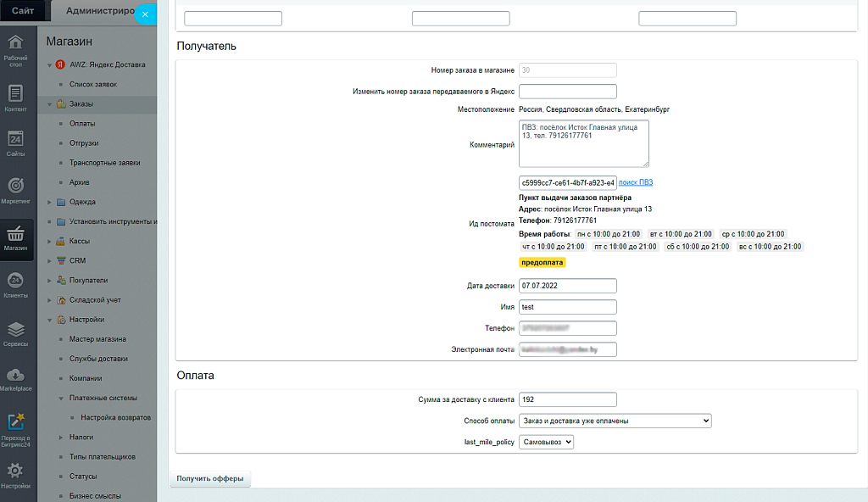The width and height of the screenshot is (868, 502).
Task: Open Службы доставки in settings
Action: (98, 359)
